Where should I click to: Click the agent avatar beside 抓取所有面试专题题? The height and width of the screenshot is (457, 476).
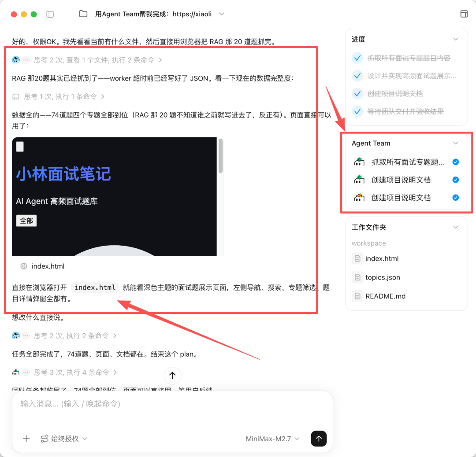point(359,162)
